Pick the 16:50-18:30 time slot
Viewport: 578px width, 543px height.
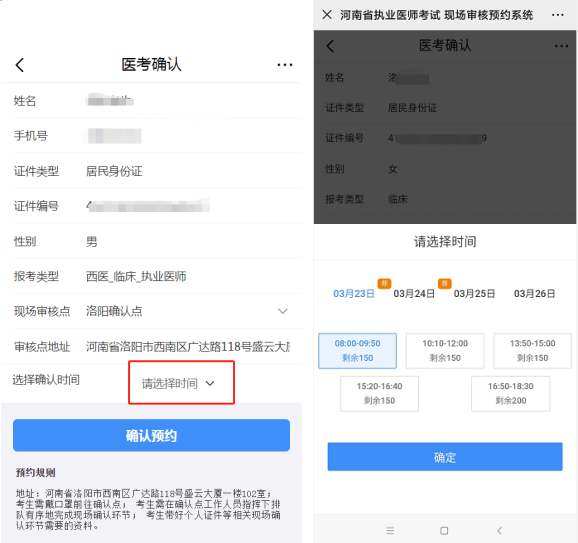[511, 393]
